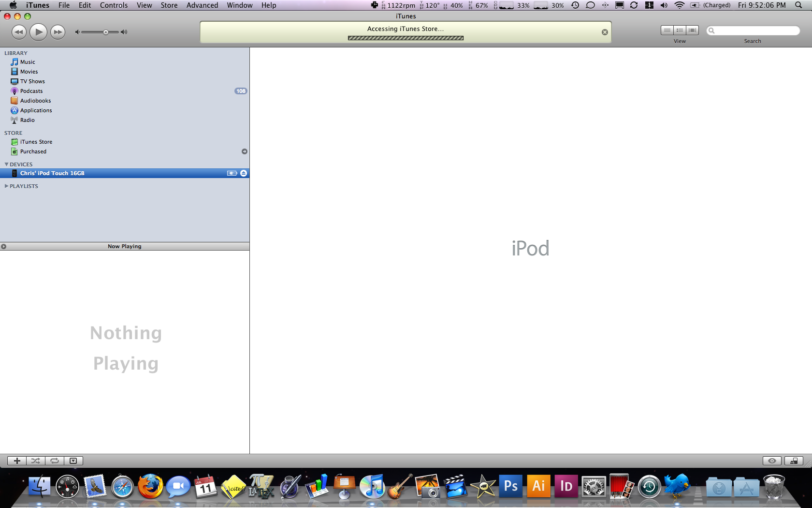Switch to Cover Flow view

[693, 30]
